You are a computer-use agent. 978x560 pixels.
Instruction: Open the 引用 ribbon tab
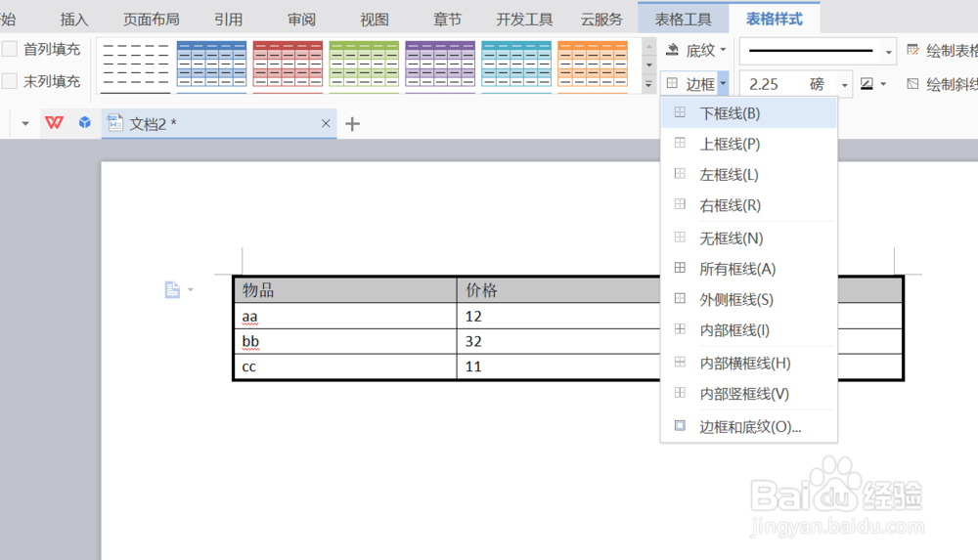228,20
